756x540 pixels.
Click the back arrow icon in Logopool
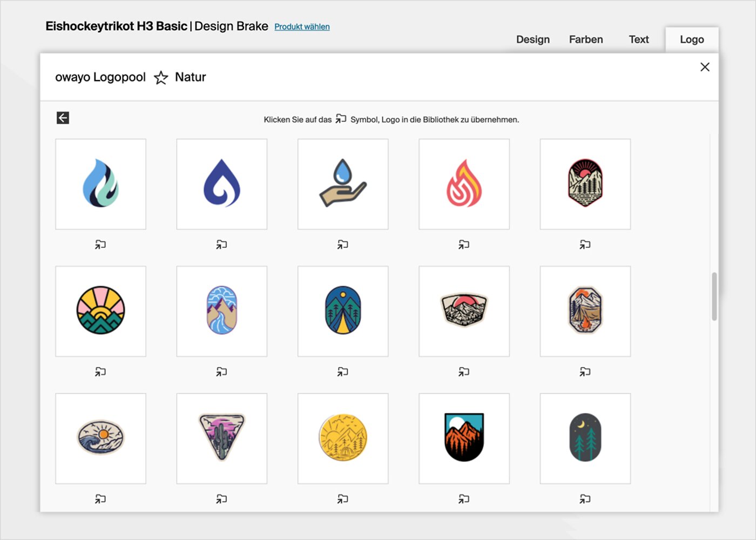point(63,118)
